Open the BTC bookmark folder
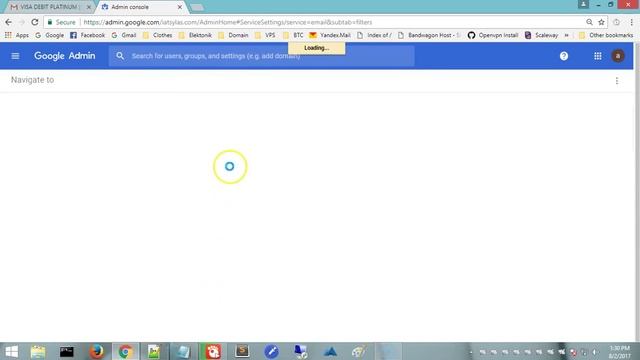Screen dimensions: 640x360 [x=293, y=36]
